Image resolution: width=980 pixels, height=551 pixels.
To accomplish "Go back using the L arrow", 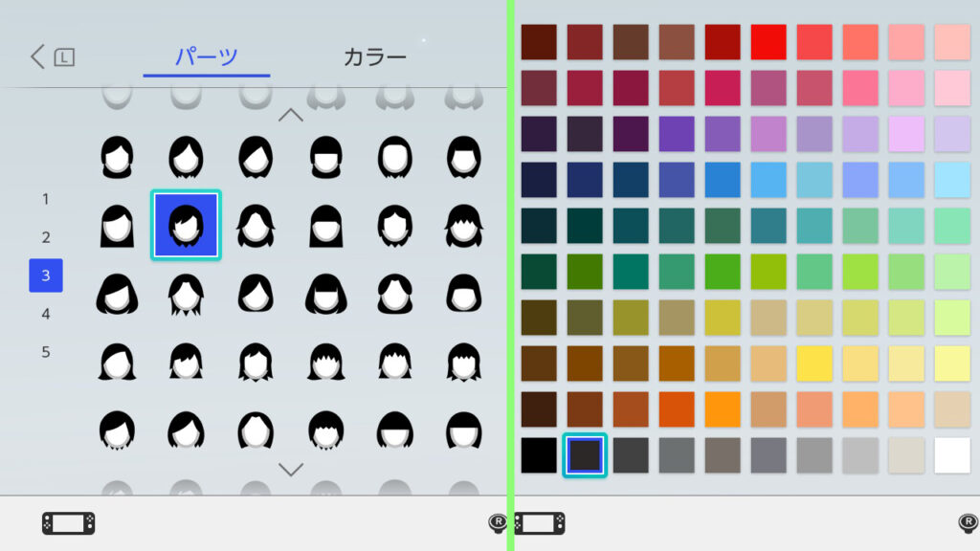I will (x=53, y=56).
